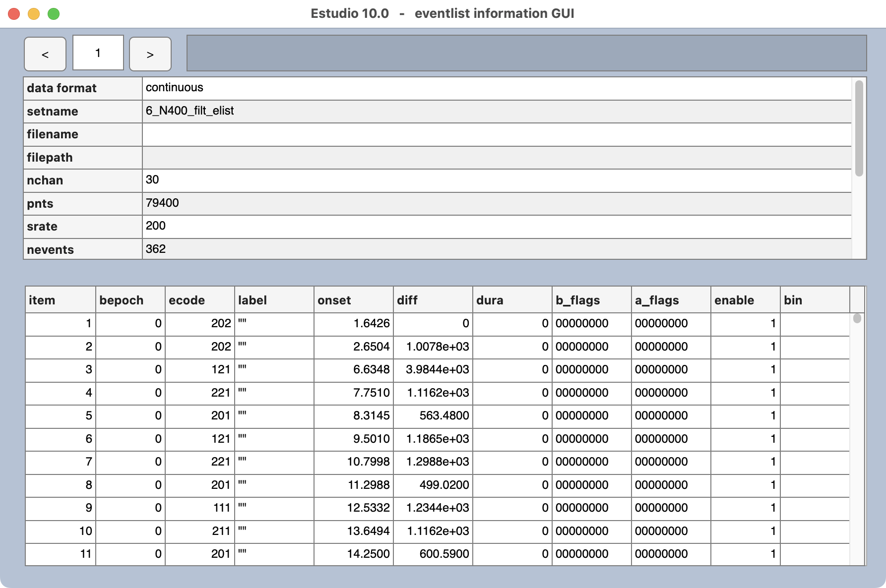
Task: Select onset cell 11.2988
Action: click(x=354, y=486)
